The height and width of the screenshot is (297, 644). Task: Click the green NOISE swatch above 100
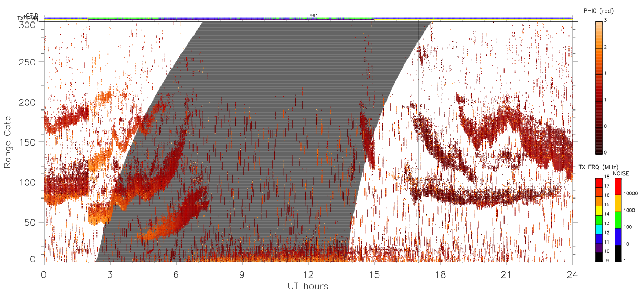pyautogui.click(x=618, y=220)
